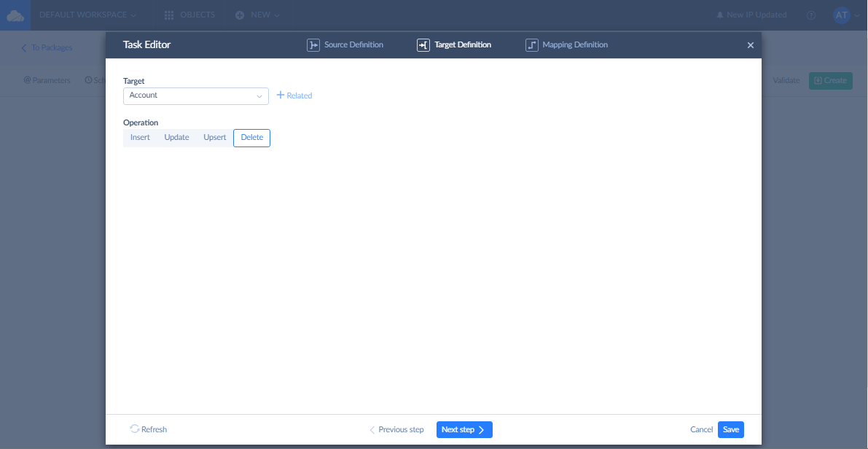Click the Next step button
Screen dimensions: 868x449
click(x=464, y=429)
